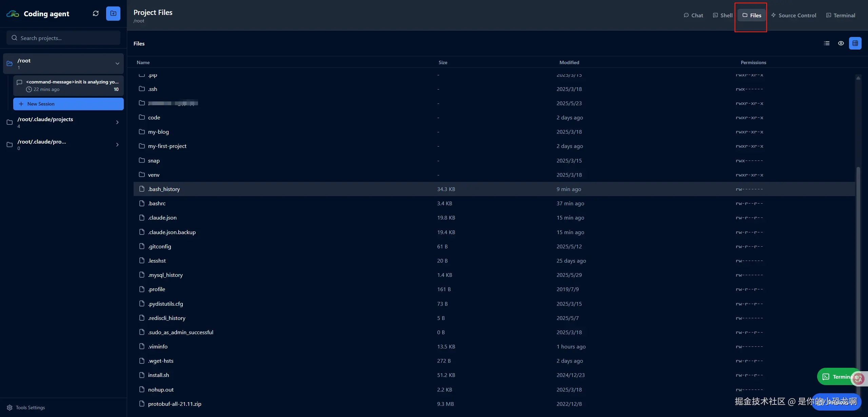Collapse the /root project chevron

click(x=117, y=63)
